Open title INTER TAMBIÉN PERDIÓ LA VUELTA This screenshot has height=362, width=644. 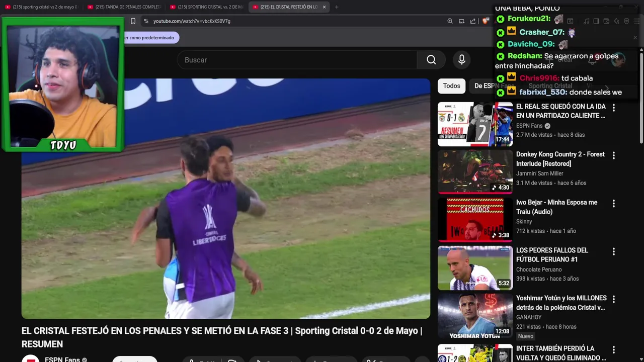(561, 353)
